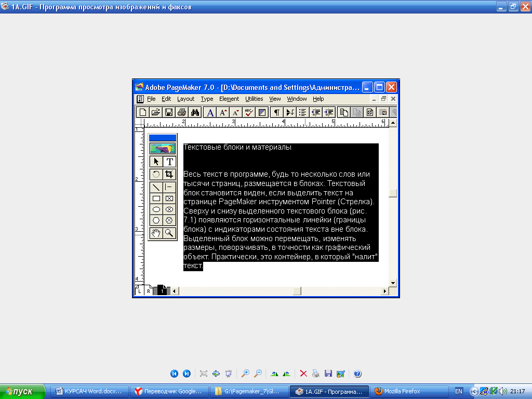Open the Utilities menu
The width and height of the screenshot is (532, 399).
coord(254,99)
